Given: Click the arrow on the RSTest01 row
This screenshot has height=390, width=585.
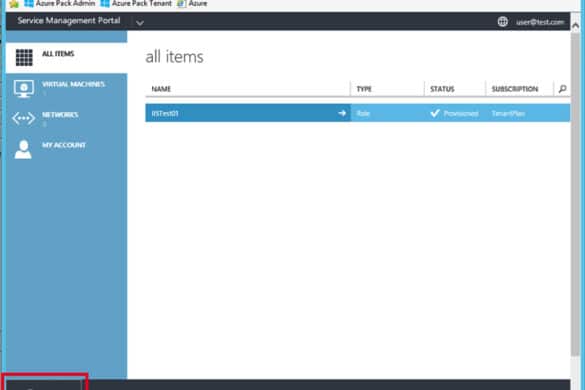Looking at the screenshot, I should (x=342, y=113).
